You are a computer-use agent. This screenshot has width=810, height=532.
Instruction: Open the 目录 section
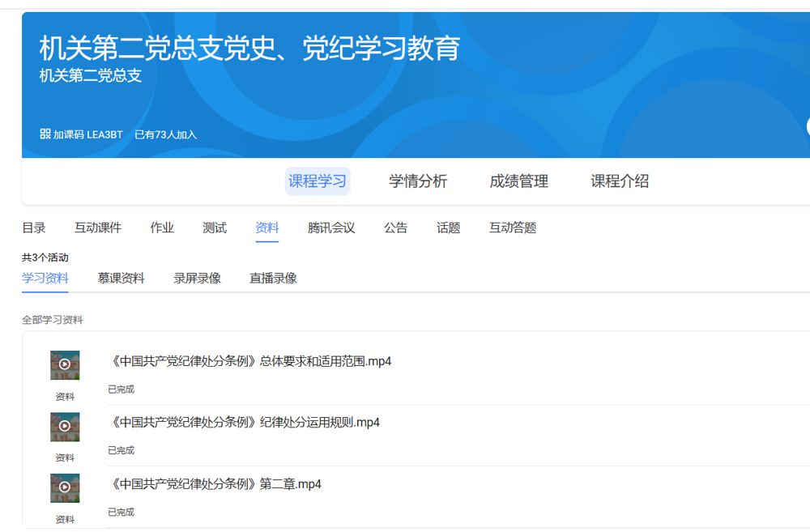34,228
